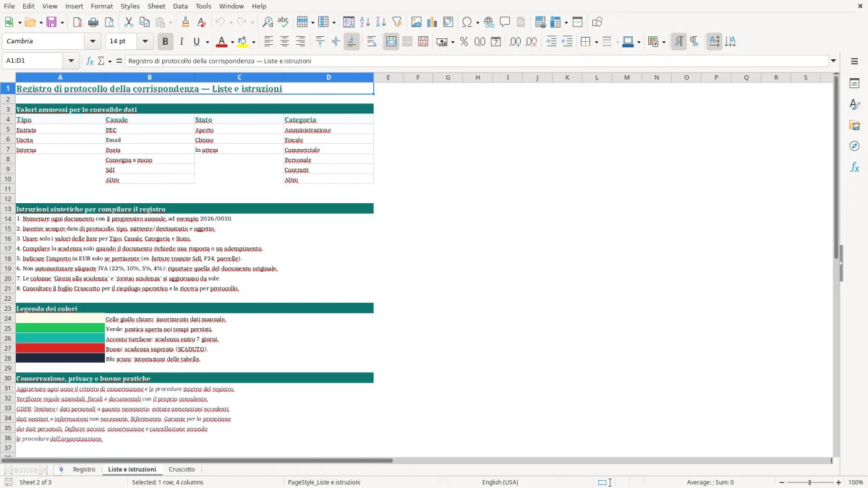This screenshot has width=868, height=488.
Task: Copy the selected cells
Action: (144, 22)
